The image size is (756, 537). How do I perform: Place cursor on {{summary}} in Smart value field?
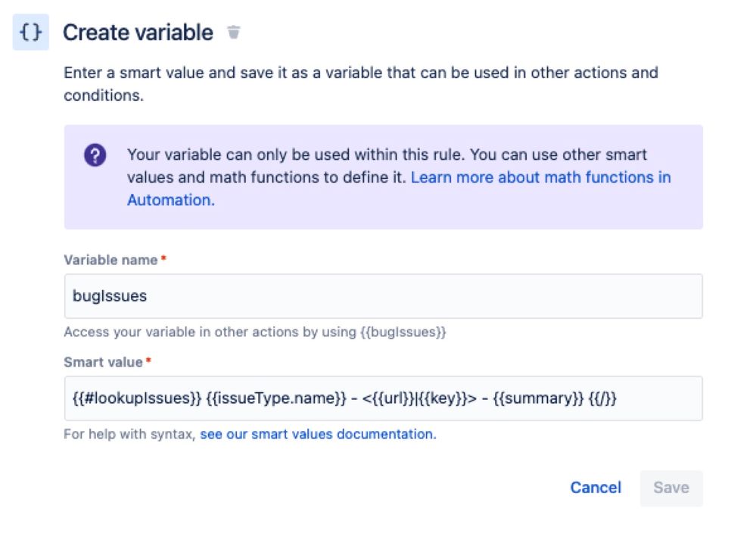pyautogui.click(x=538, y=398)
